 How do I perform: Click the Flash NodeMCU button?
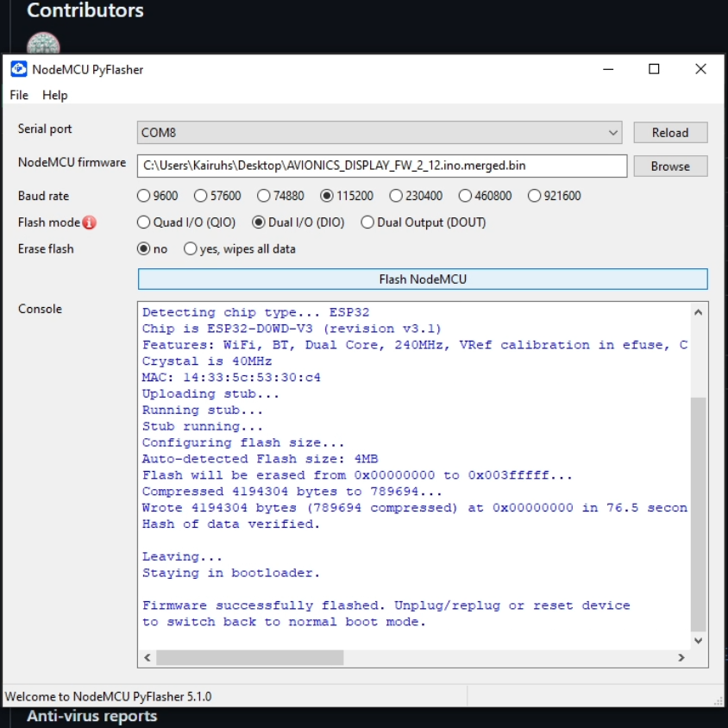tap(423, 279)
